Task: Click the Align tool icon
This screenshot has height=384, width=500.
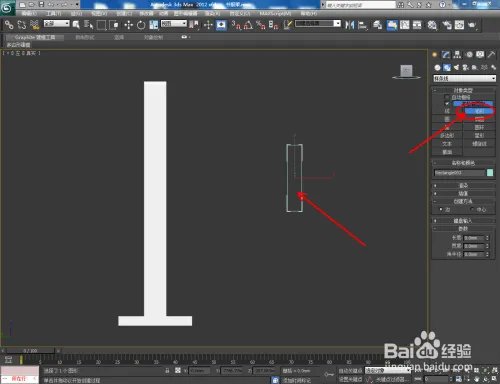Action: pos(362,25)
